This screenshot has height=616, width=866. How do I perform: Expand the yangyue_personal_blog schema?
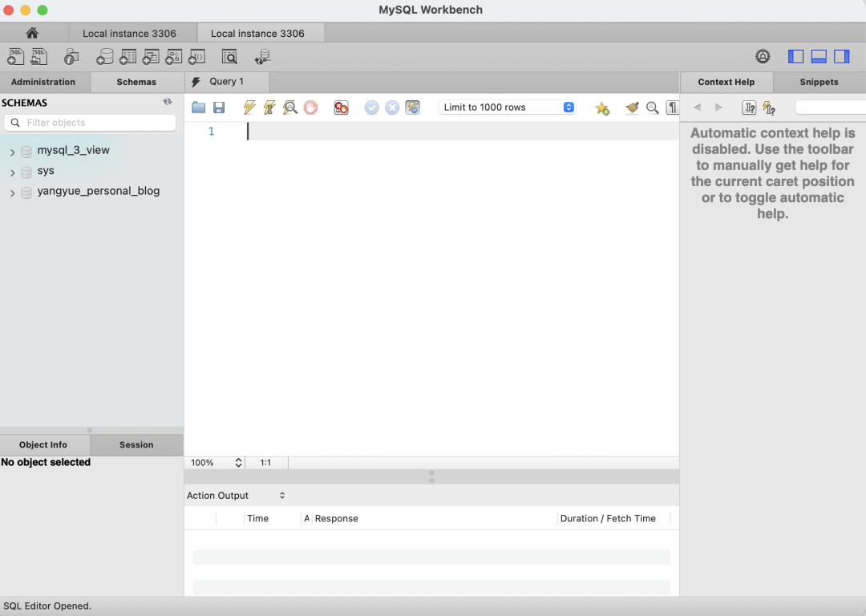click(12, 192)
